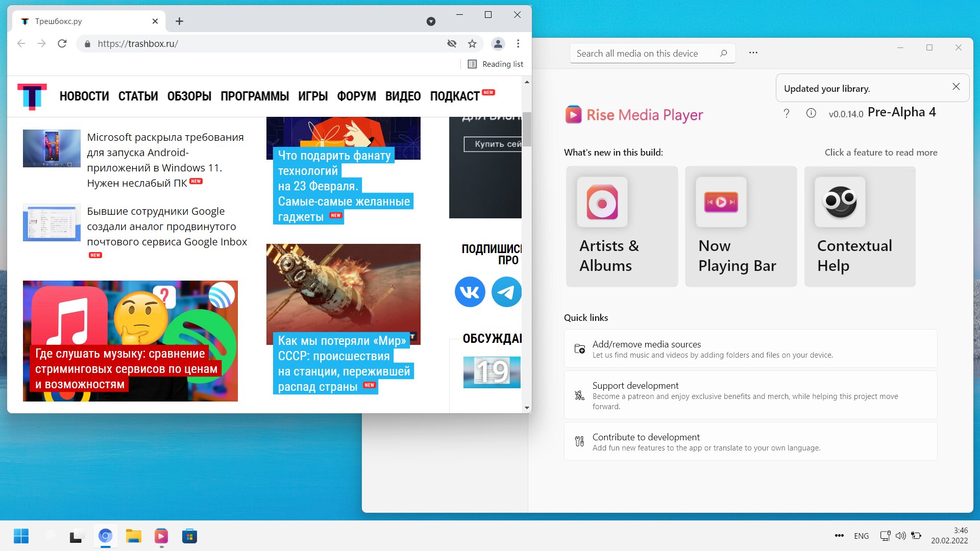Open the ПОДКАСТ menu item
This screenshot has height=551, width=980.
coord(455,96)
